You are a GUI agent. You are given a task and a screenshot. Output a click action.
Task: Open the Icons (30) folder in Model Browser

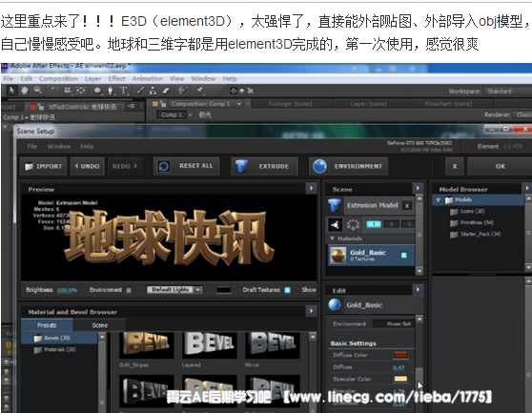pyautogui.click(x=467, y=212)
